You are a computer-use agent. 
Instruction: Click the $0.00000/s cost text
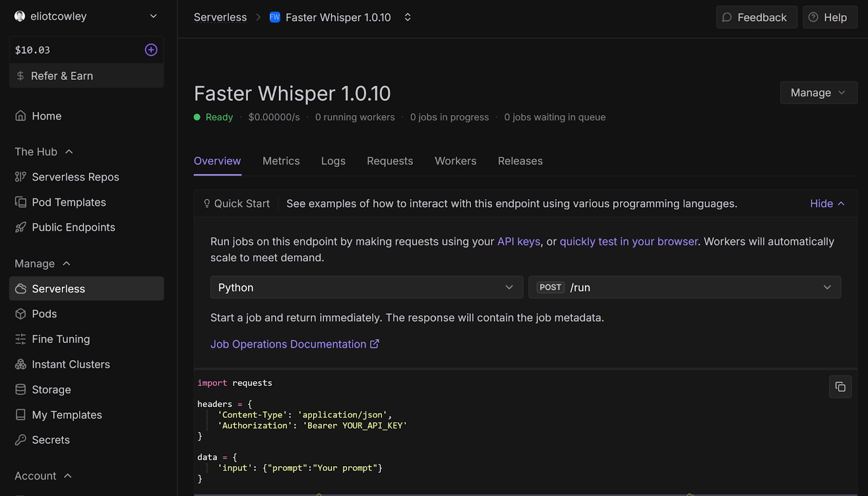pyautogui.click(x=274, y=117)
